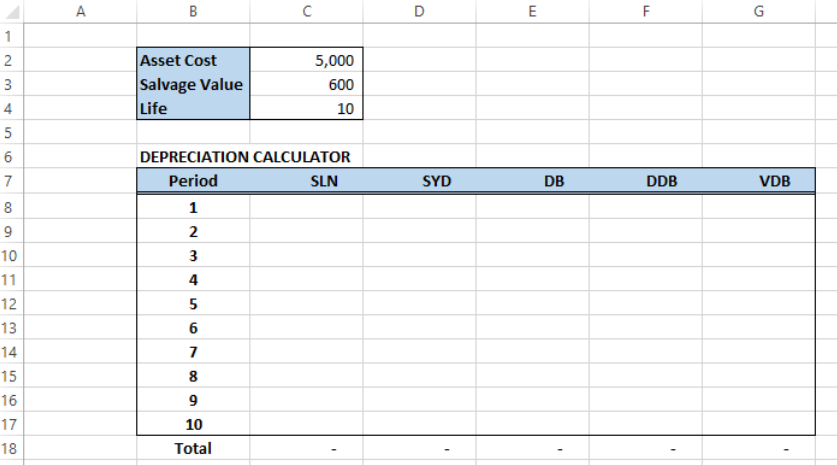The image size is (837, 465).
Task: Click the VDB column heading cell
Action: tap(759, 181)
